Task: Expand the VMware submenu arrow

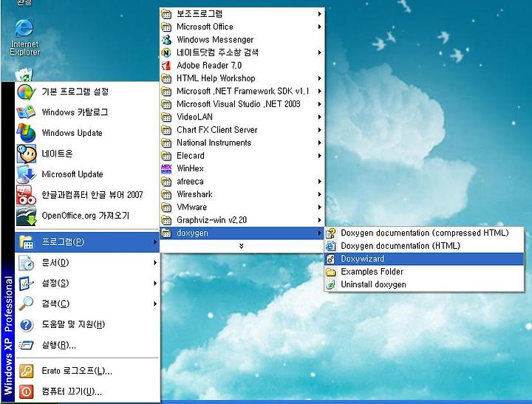Action: (x=320, y=208)
